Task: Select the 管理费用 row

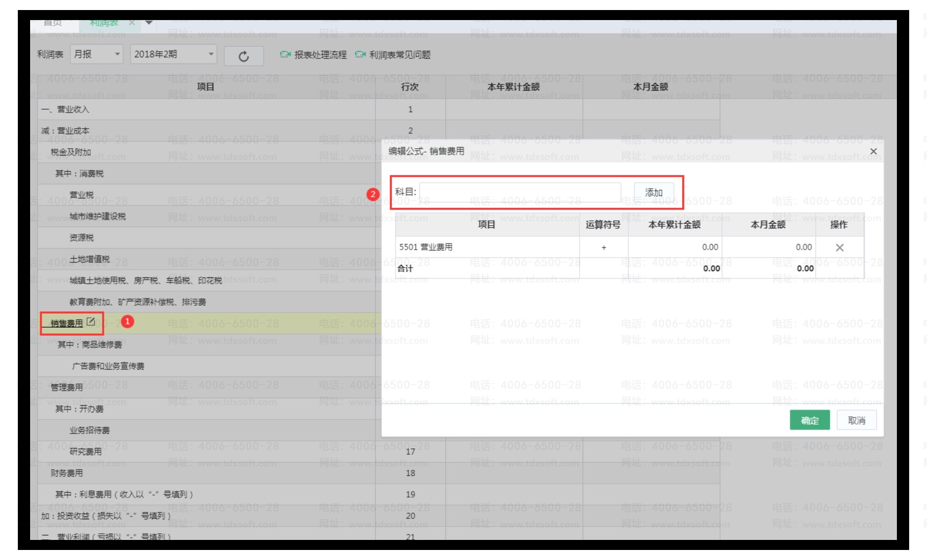Action: [x=67, y=387]
